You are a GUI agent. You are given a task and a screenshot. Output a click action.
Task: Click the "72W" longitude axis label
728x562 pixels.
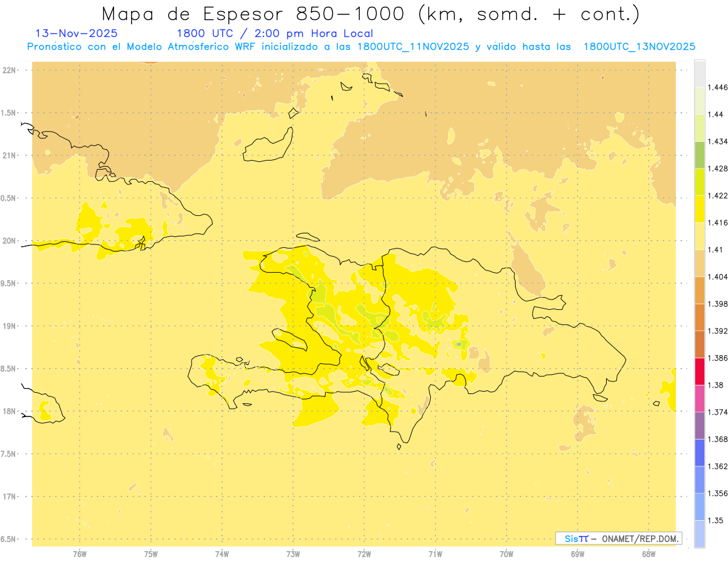click(364, 554)
